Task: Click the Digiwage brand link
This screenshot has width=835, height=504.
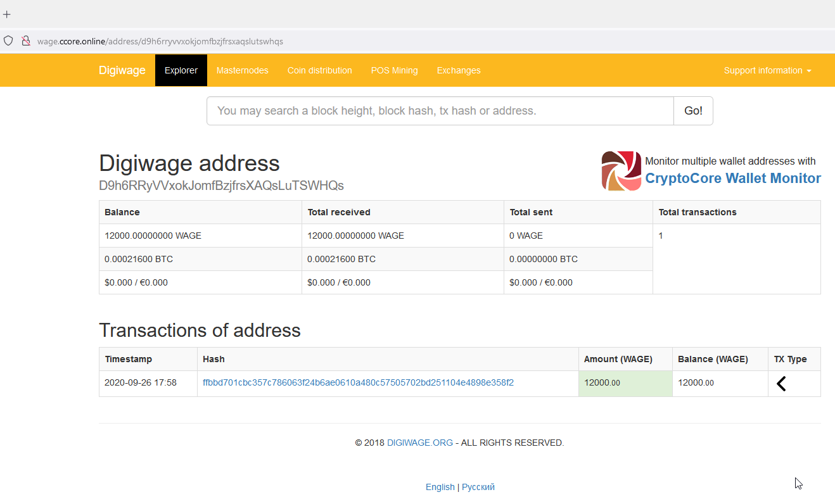Action: (122, 70)
